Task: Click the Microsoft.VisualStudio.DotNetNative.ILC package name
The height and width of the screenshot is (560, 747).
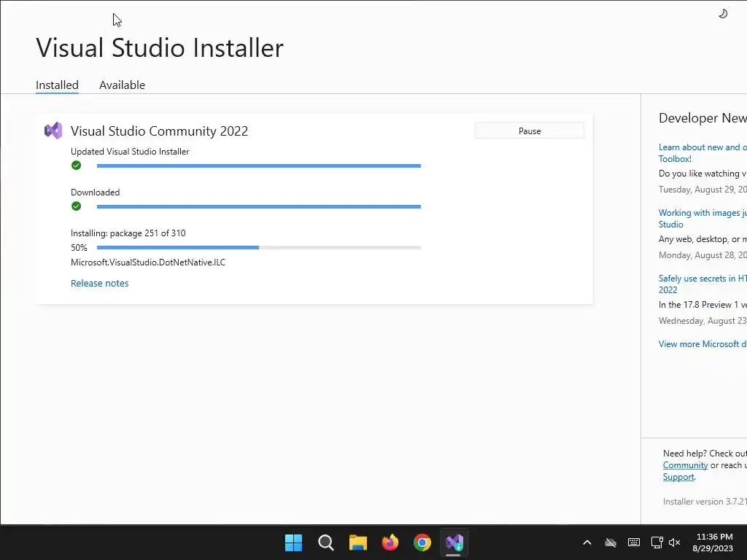Action: point(148,262)
